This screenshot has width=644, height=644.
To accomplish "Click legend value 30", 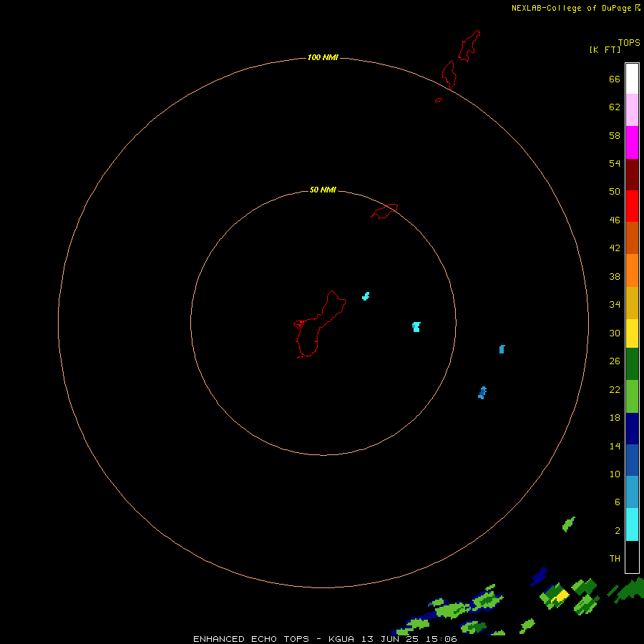I will (615, 333).
